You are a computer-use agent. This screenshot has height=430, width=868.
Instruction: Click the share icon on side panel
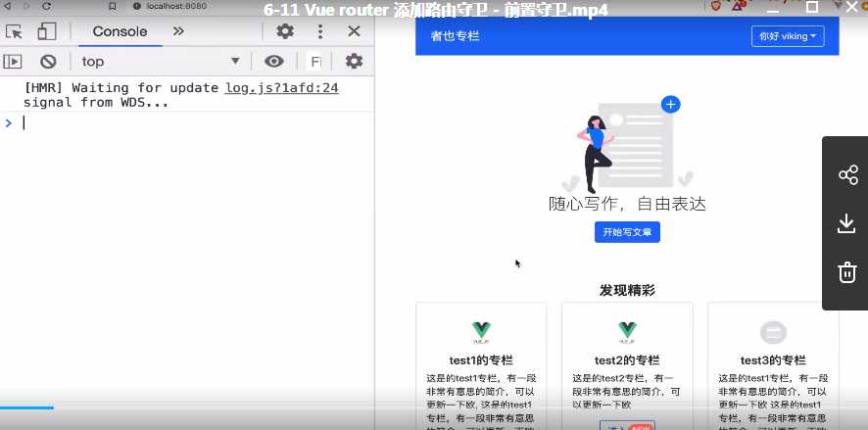pos(847,175)
